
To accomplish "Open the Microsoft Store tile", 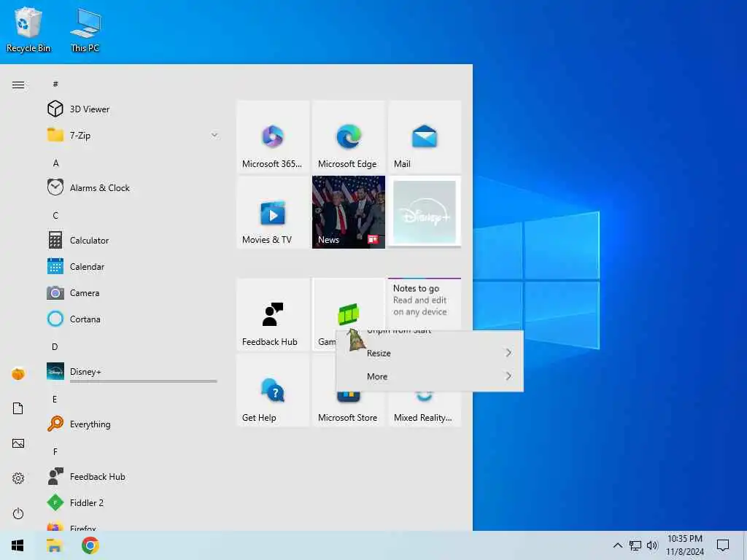I will pos(349,410).
